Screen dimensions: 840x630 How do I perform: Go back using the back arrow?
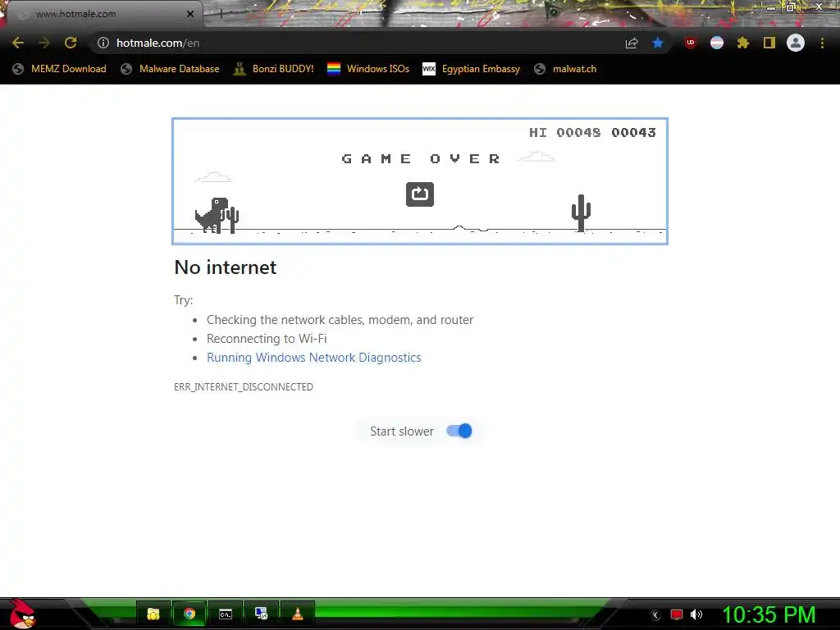tap(18, 43)
